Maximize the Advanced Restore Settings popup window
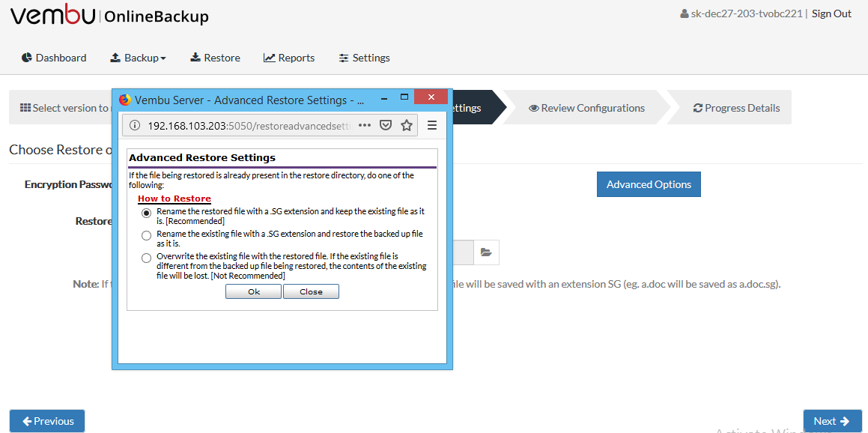This screenshot has height=433, width=868. tap(404, 97)
